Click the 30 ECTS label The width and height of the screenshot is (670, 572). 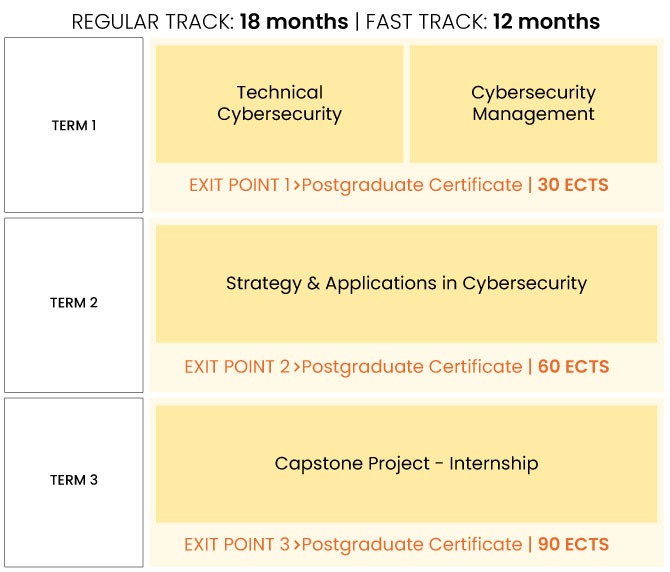click(573, 185)
